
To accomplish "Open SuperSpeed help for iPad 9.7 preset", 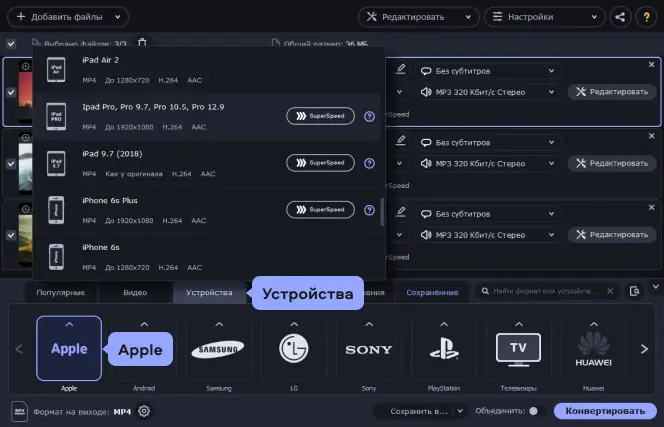I will pos(369,163).
